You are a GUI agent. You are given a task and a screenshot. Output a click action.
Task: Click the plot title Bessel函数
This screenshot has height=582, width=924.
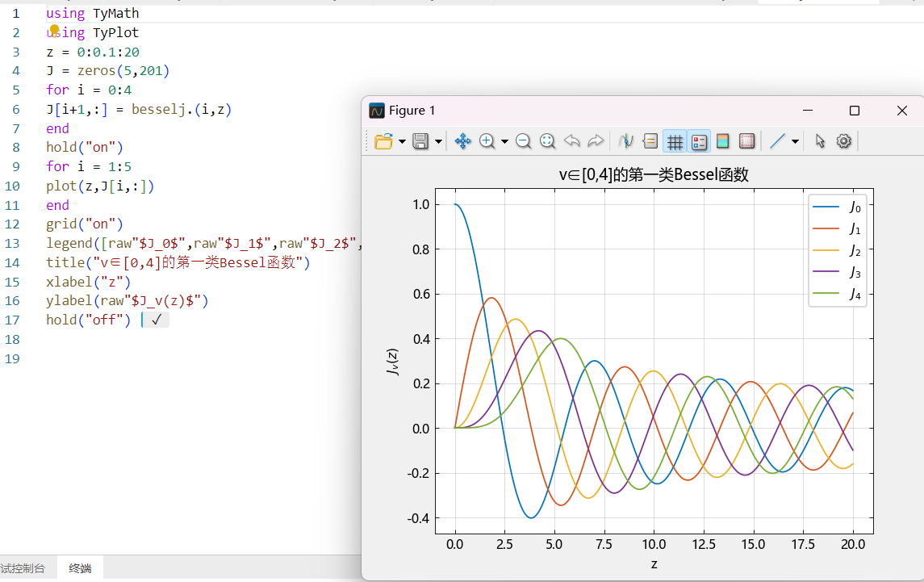coord(654,174)
